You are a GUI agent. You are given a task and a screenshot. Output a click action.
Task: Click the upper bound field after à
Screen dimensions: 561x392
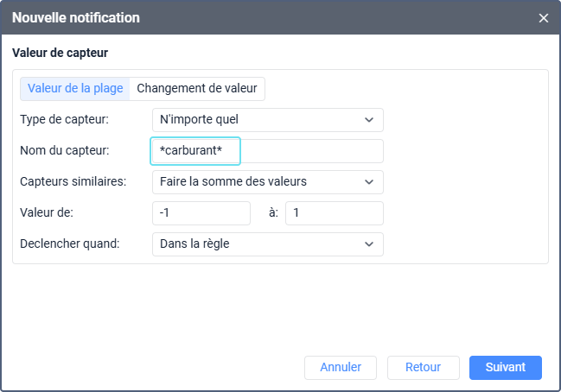pyautogui.click(x=334, y=213)
